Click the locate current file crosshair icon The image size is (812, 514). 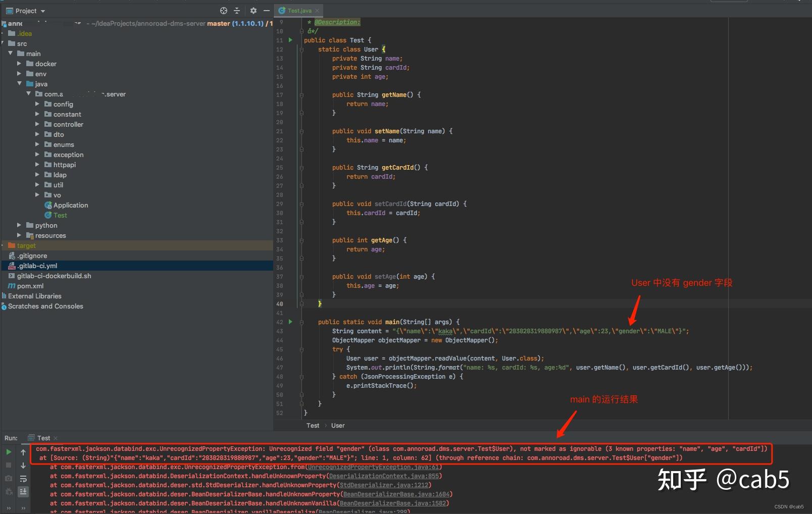point(224,11)
